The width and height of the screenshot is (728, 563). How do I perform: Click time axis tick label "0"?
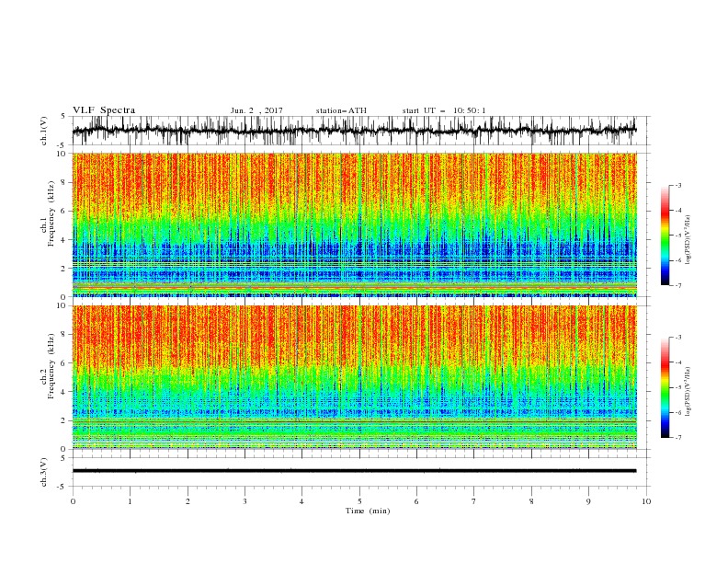(73, 501)
